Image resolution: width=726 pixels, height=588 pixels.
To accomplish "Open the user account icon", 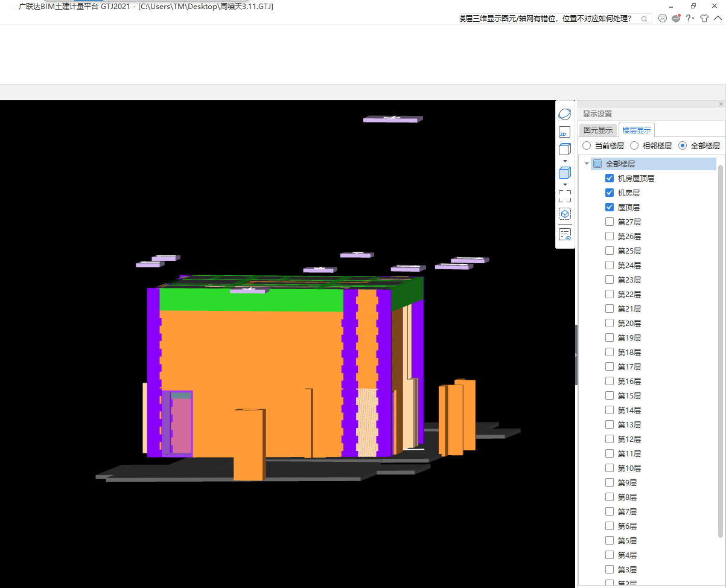I will [x=662, y=18].
